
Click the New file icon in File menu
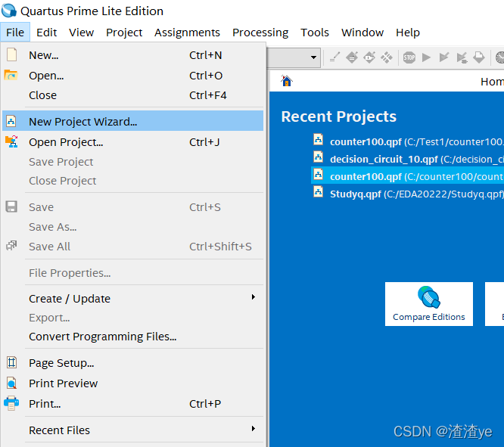coord(11,54)
